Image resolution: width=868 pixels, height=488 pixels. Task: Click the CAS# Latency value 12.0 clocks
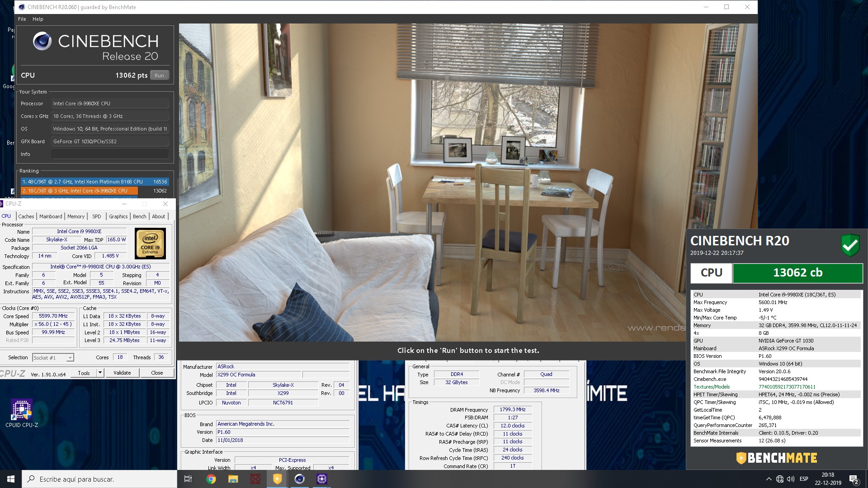pos(513,426)
